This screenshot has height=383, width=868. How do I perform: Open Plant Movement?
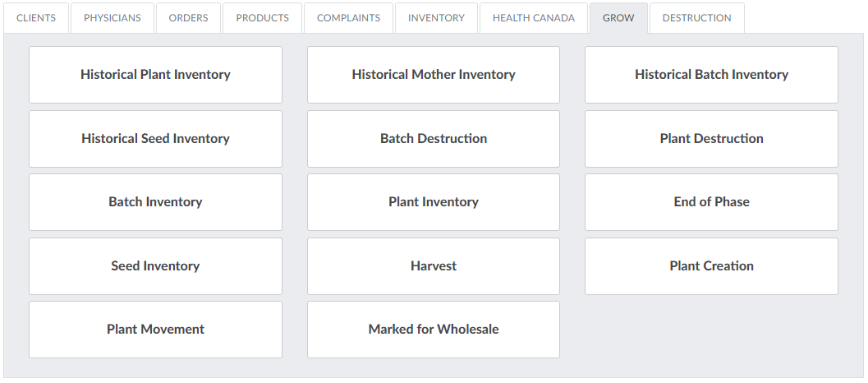point(155,330)
